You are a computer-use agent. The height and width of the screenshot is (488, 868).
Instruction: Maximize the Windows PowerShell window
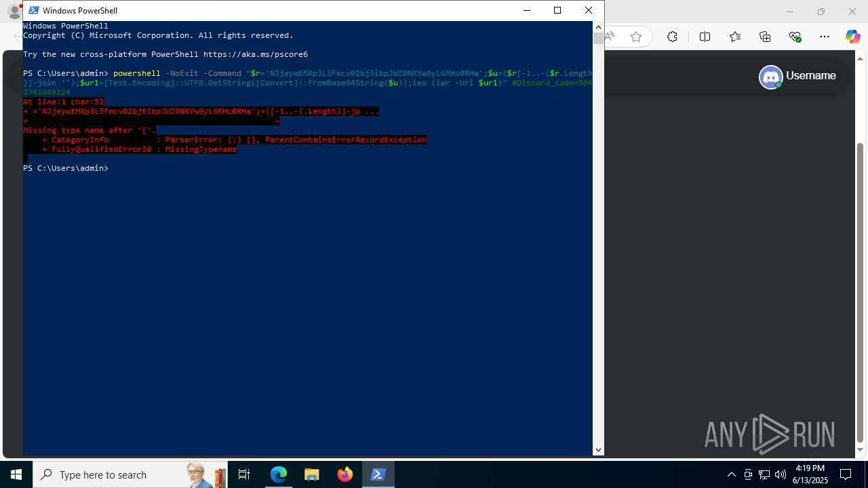pyautogui.click(x=557, y=10)
